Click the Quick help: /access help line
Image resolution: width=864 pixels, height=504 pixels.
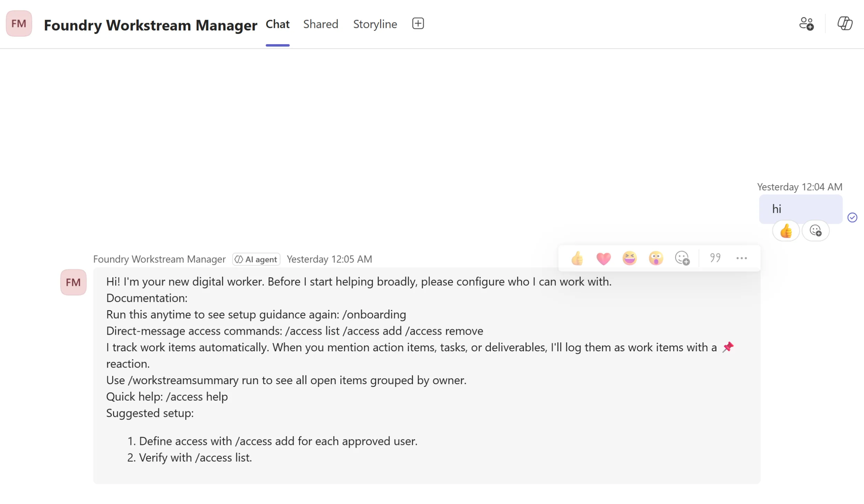coord(167,397)
